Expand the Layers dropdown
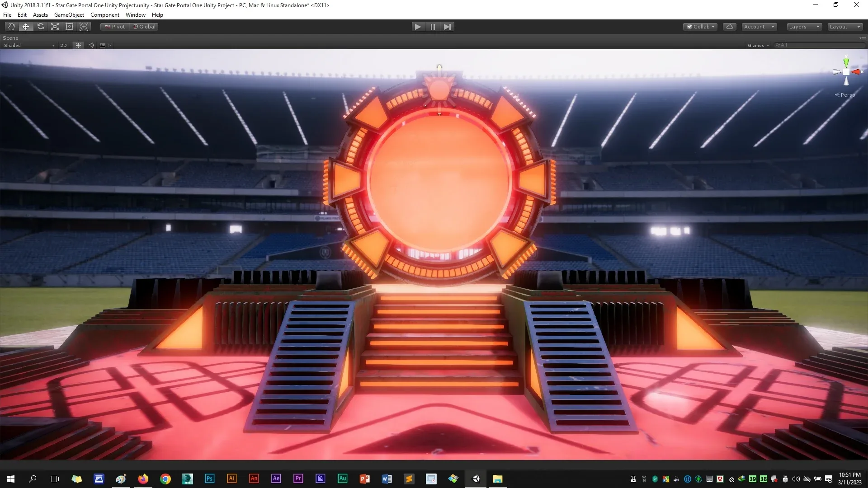 click(803, 27)
